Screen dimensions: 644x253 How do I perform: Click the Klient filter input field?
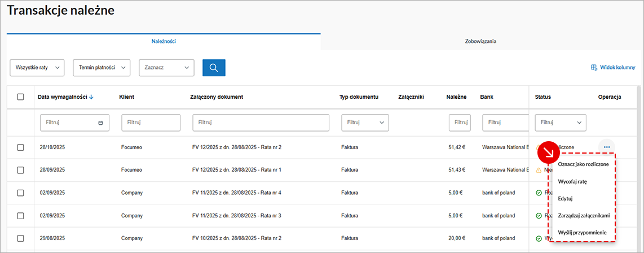[152, 123]
